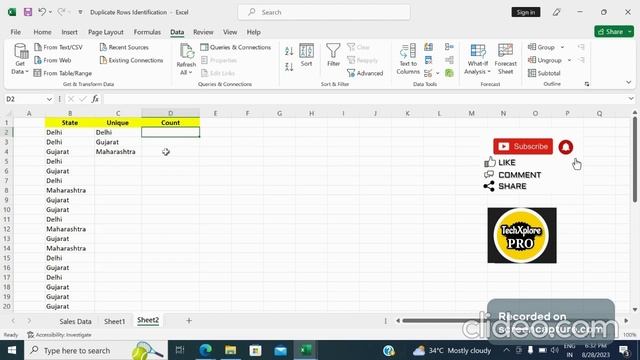Screen dimensions: 640x360
Task: Open the Data Validation dropdown arrow
Action: [x=438, y=73]
